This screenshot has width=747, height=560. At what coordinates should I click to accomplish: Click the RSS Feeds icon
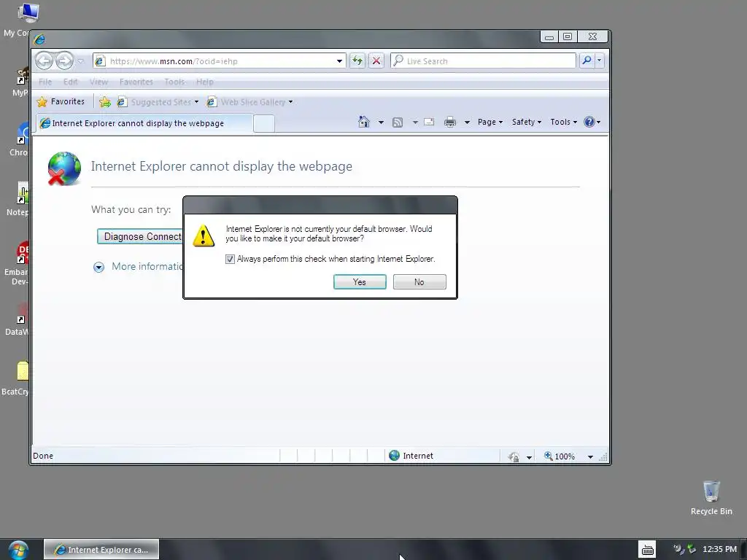398,122
